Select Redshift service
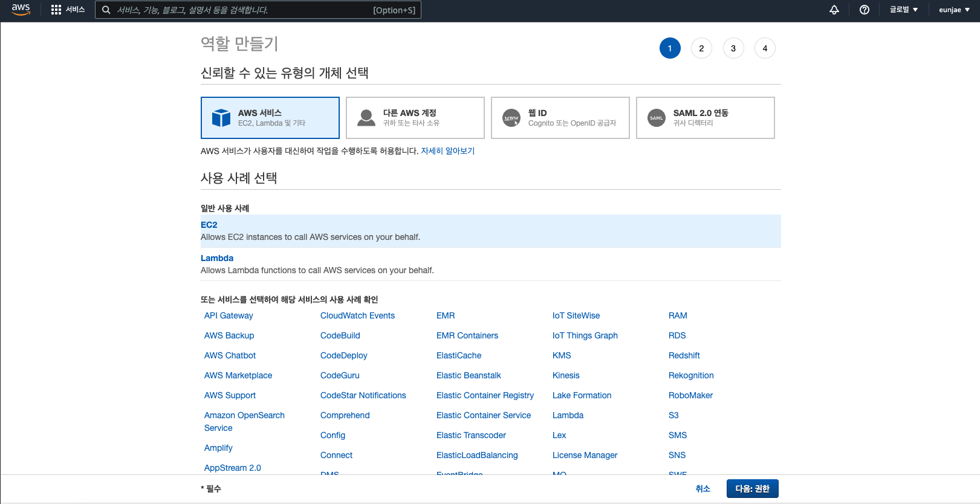Viewport: 980px width, 504px height. click(x=684, y=355)
